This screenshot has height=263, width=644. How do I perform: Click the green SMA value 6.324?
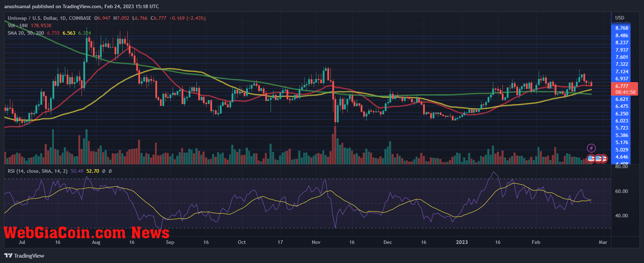point(84,33)
